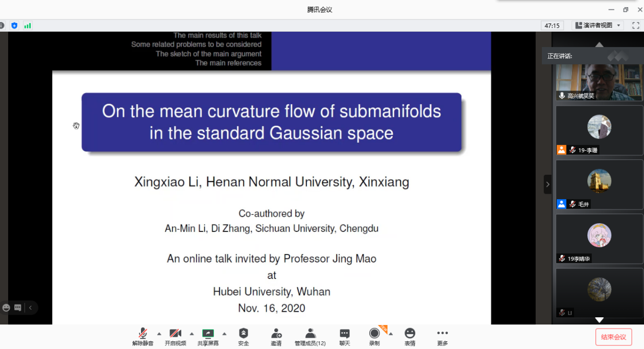Open the Security (安全) options
644x349 pixels.
coord(244,336)
